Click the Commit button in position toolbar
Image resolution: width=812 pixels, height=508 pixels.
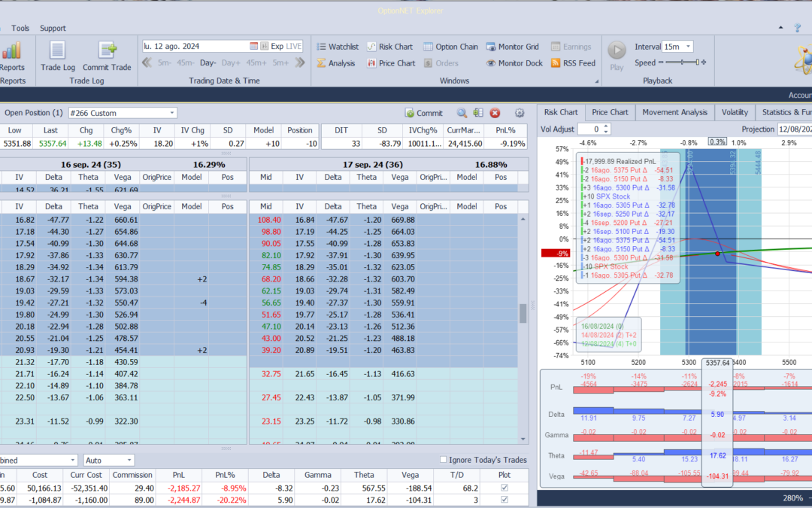(423, 113)
